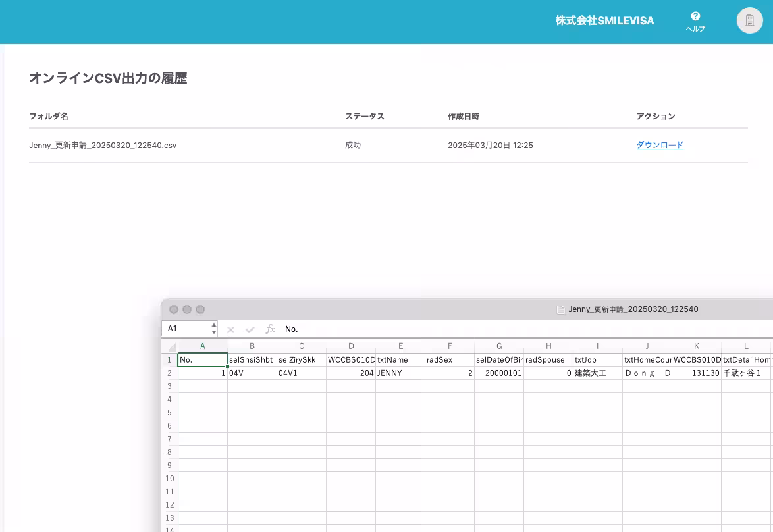773x532 pixels.
Task: Select row 2 header in the spreadsheet
Action: pos(169,373)
